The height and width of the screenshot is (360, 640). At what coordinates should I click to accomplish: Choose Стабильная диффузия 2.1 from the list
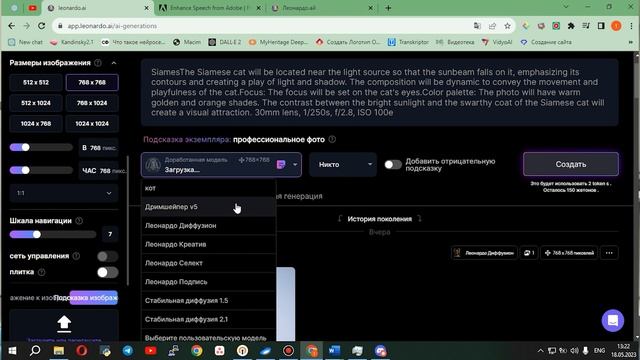(209, 320)
